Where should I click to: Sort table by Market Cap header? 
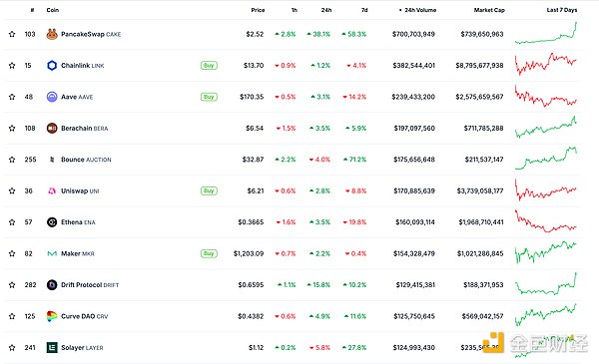pos(489,10)
